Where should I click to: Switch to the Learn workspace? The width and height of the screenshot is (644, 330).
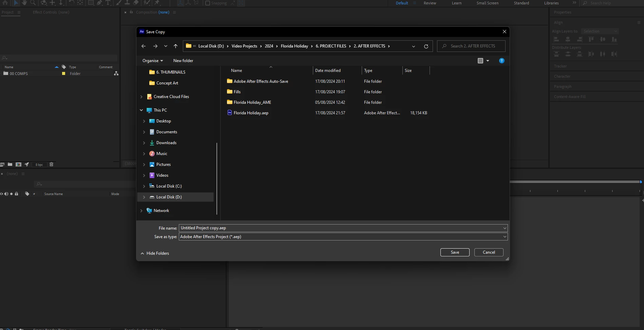457,3
